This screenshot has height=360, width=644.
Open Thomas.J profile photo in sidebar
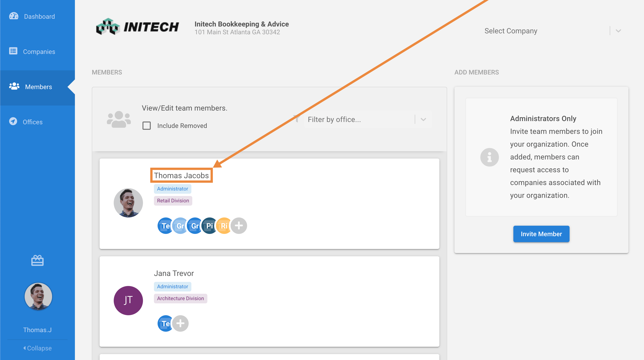point(38,296)
